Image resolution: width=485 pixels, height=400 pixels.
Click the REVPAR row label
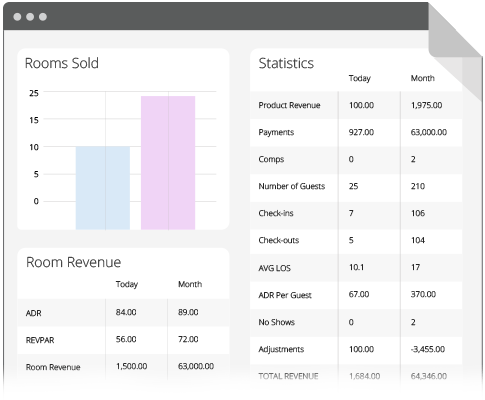pyautogui.click(x=40, y=340)
